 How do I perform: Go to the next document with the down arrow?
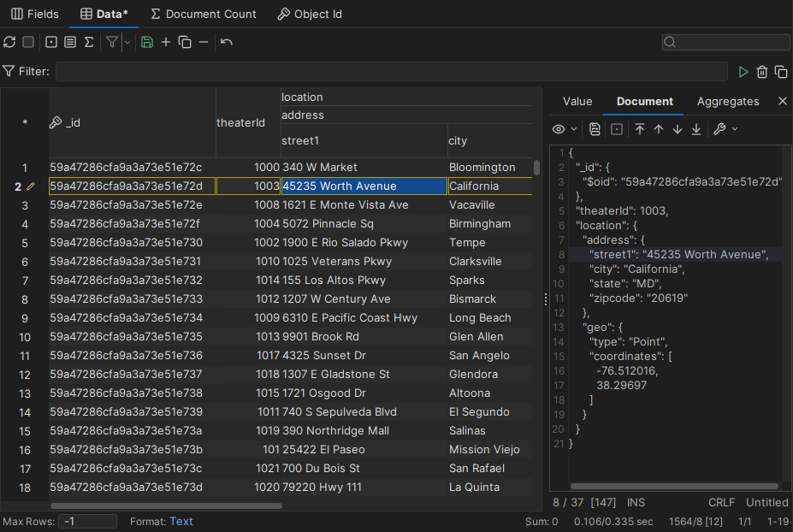[x=677, y=128]
